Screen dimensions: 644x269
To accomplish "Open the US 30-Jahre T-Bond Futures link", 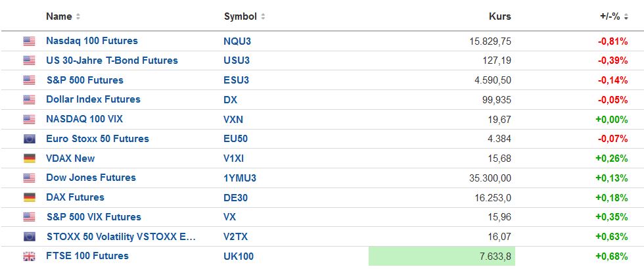I will pyautogui.click(x=112, y=61).
